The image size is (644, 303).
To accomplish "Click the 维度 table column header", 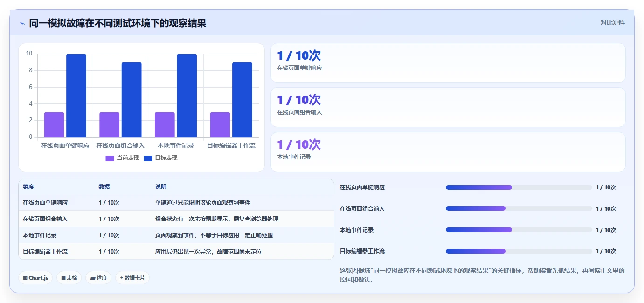I will [x=28, y=187].
